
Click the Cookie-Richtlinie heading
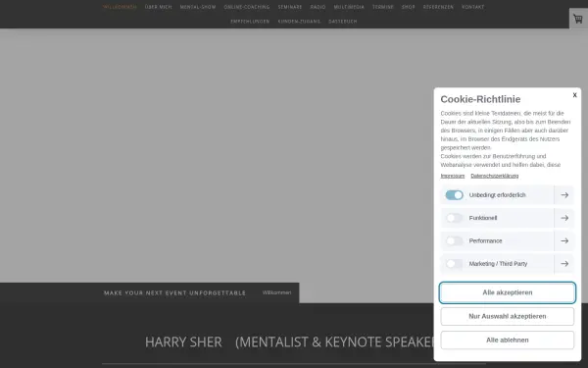[x=480, y=99]
